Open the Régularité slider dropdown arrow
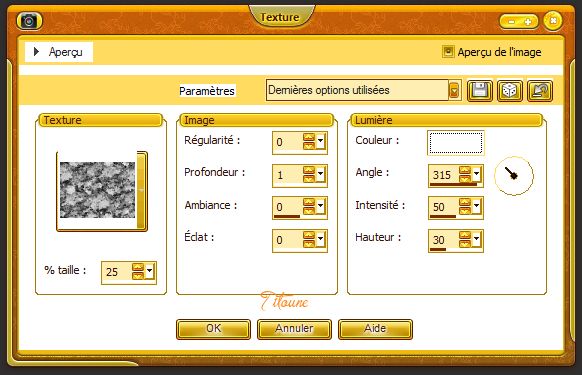 pyautogui.click(x=320, y=142)
